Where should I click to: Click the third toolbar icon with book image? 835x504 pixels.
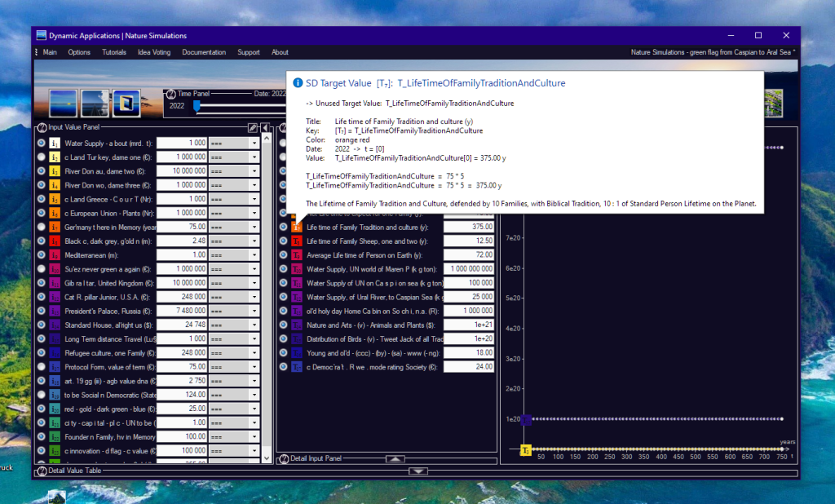click(x=126, y=104)
